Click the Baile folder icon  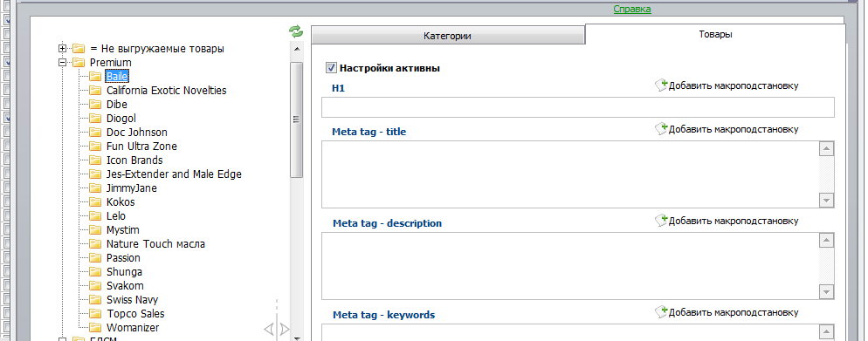pos(96,76)
